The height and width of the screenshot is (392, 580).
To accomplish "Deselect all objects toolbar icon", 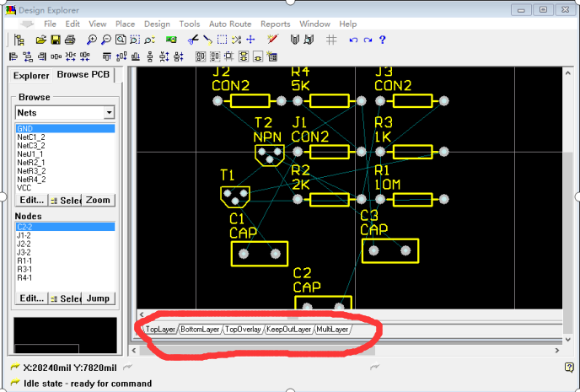I will [x=236, y=40].
